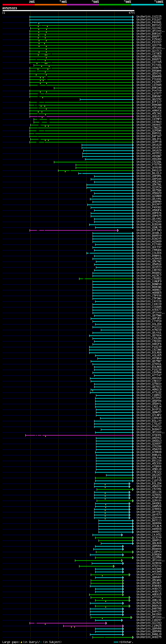The width and height of the screenshot is (166, 644).
Task: Select hit label UniRef100_Q5K7W1
Action: click(x=149, y=185)
